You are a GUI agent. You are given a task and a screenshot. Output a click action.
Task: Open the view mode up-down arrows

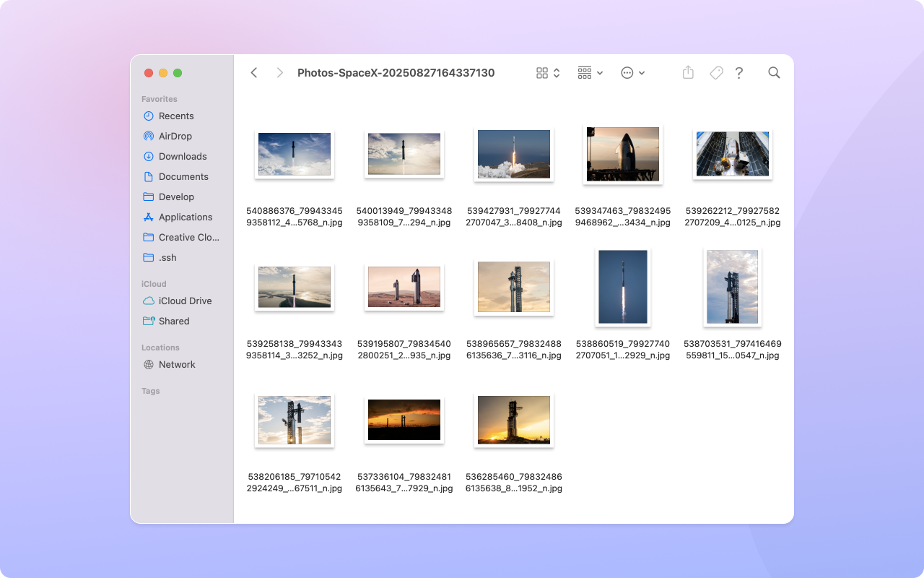[557, 73]
